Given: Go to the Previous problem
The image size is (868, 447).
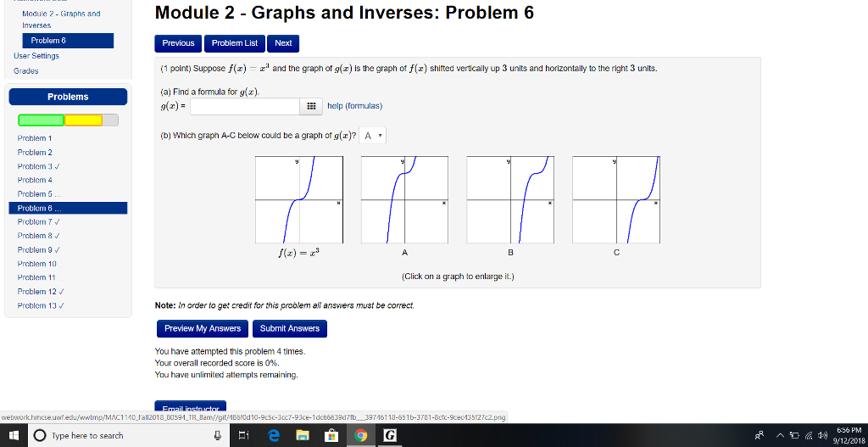Looking at the screenshot, I should pyautogui.click(x=178, y=43).
